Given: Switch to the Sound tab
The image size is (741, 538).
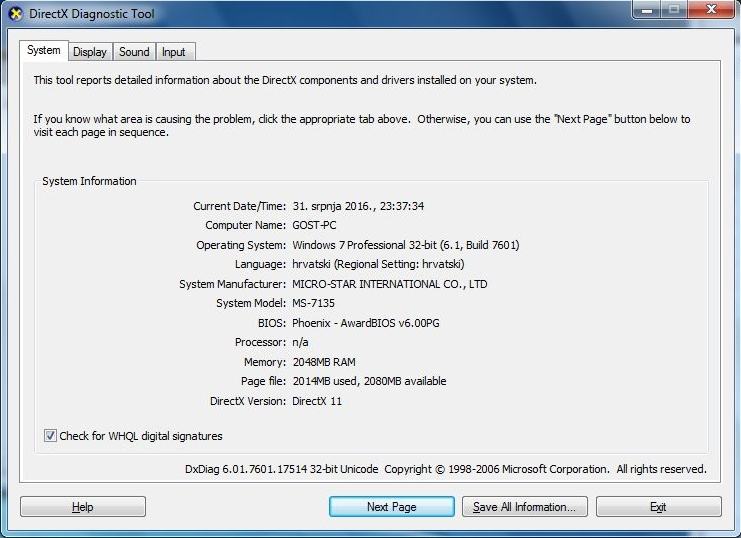Looking at the screenshot, I should (134, 52).
